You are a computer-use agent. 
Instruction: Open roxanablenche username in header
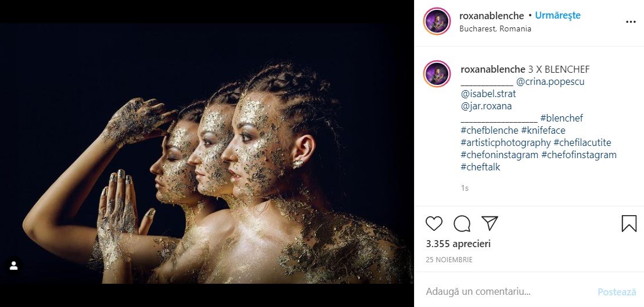[491, 16]
